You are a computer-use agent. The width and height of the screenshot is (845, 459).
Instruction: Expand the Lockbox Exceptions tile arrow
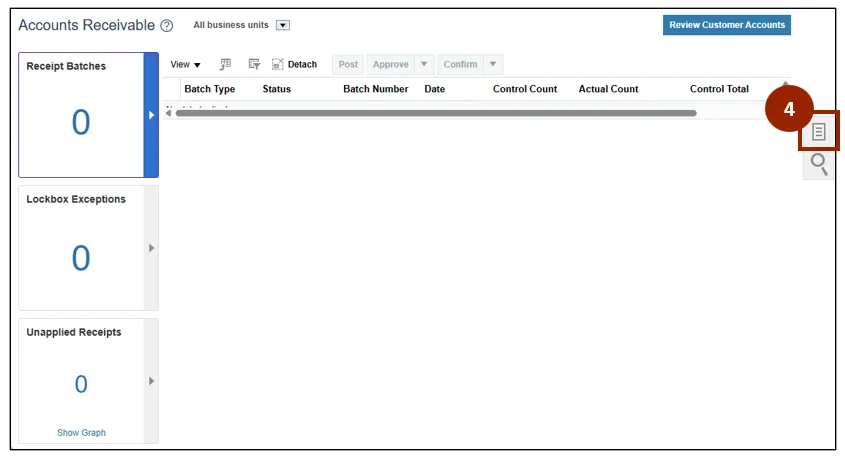tap(151, 248)
